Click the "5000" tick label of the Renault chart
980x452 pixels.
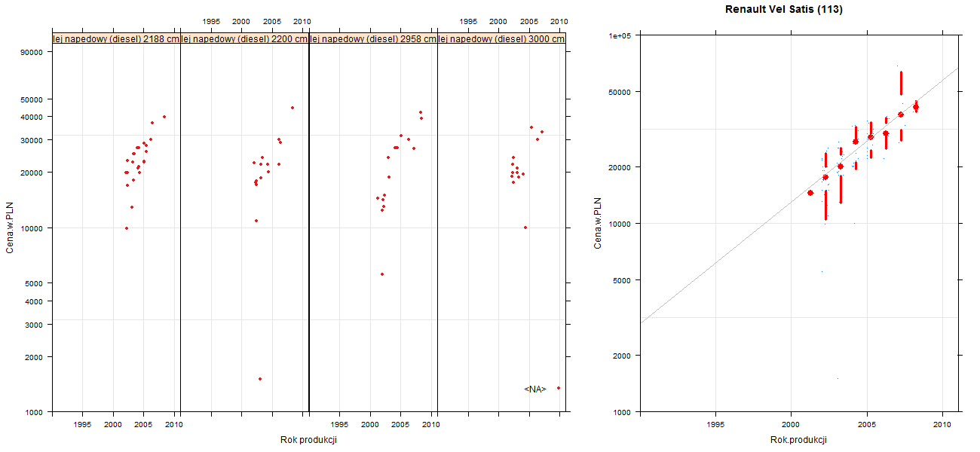[x=623, y=280]
